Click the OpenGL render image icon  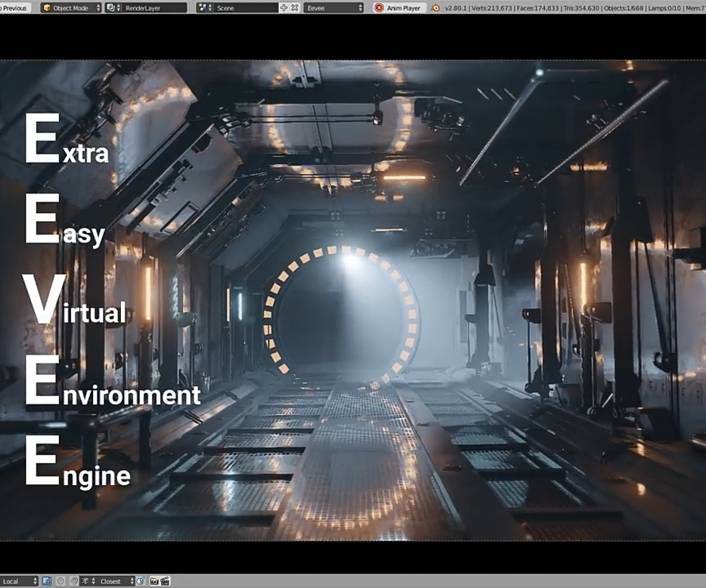pyautogui.click(x=154, y=581)
